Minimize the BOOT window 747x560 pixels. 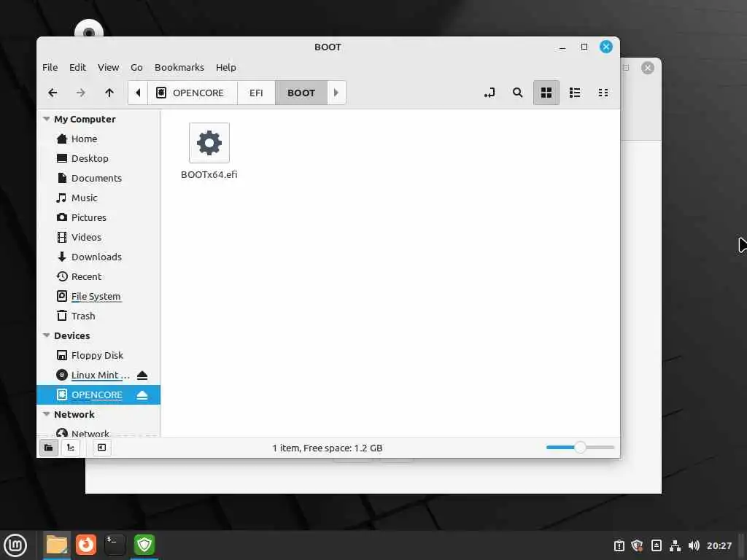(x=562, y=47)
